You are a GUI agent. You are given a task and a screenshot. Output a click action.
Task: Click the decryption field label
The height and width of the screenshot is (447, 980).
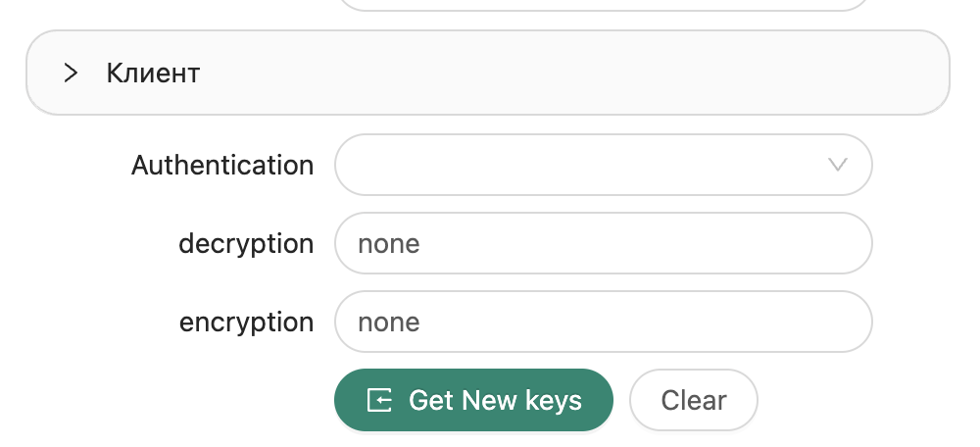coord(246,243)
